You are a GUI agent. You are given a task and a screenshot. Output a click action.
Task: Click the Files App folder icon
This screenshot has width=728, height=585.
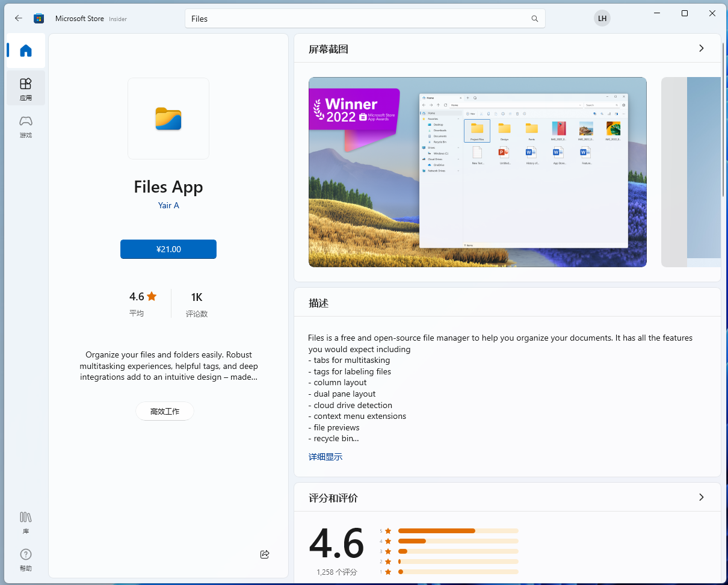[168, 119]
